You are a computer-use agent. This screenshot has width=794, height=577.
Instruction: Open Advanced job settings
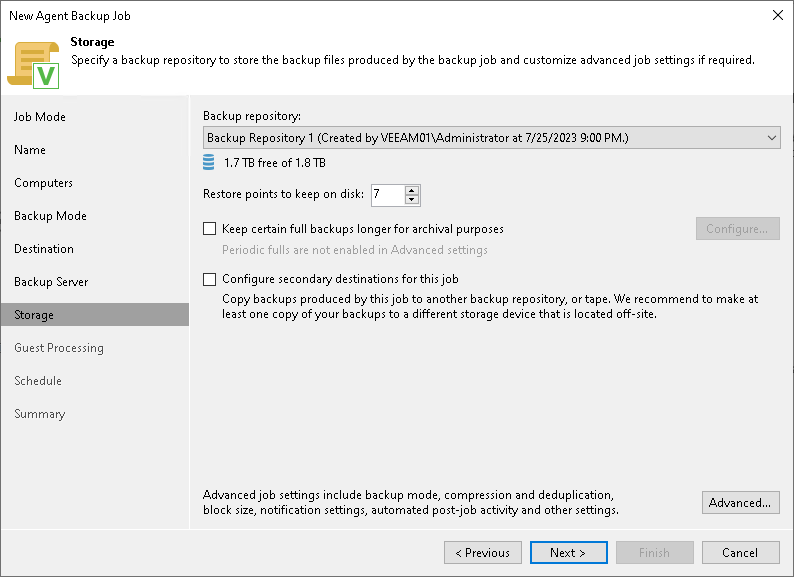click(x=740, y=502)
